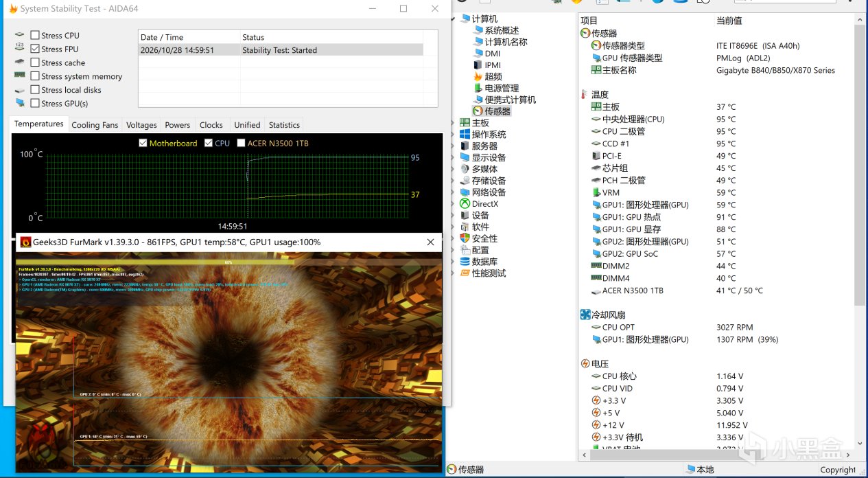Expand the 主板 tree node
Image resolution: width=868 pixels, height=478 pixels.
[x=453, y=123]
